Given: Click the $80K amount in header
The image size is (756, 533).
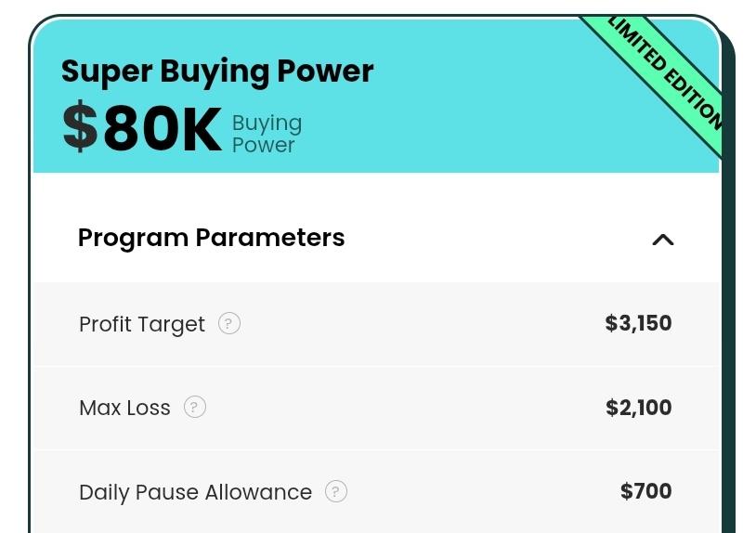Looking at the screenshot, I should [x=142, y=129].
